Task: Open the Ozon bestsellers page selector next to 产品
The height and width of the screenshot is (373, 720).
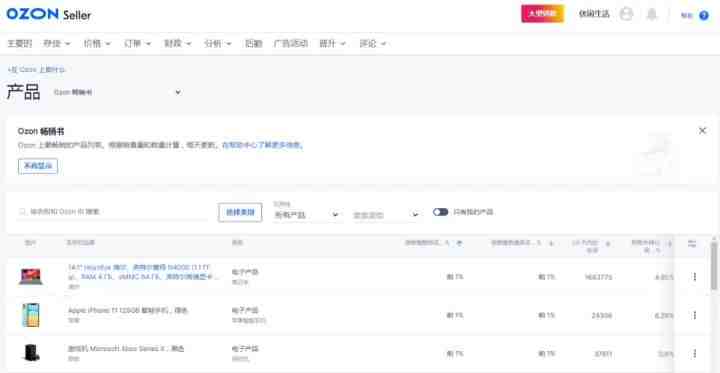Action: pos(117,92)
